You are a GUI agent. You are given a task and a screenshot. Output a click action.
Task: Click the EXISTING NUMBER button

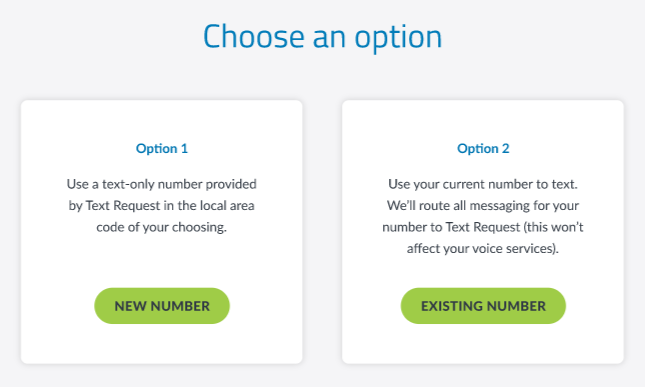[x=483, y=306]
